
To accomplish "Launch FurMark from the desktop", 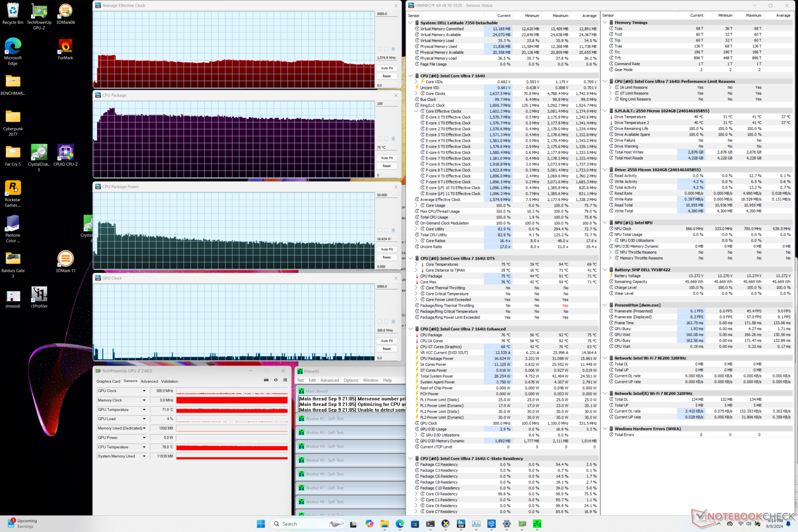I will [65, 49].
